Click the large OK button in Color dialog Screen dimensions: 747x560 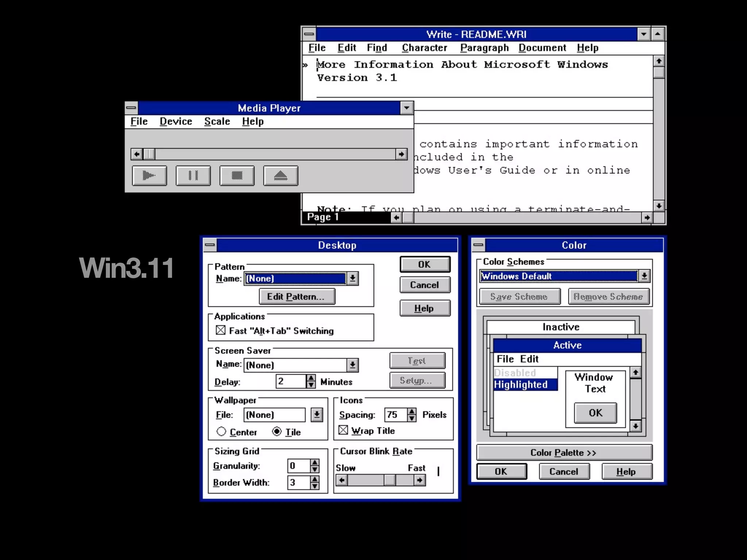coord(502,471)
